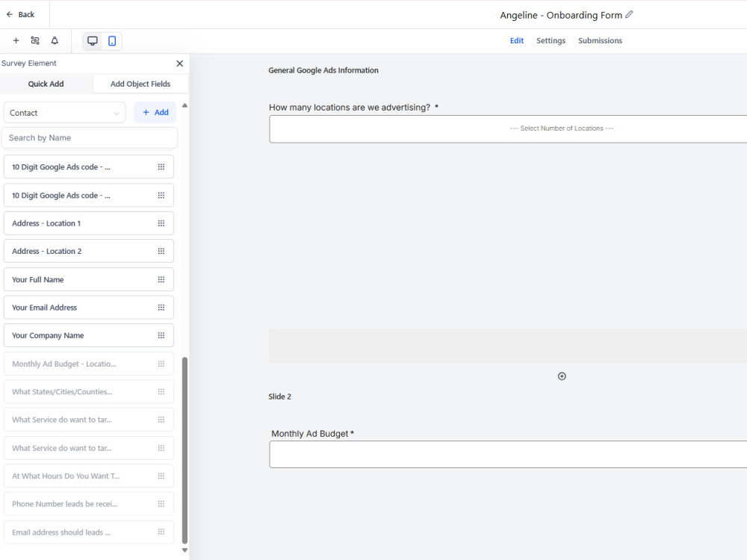Open the Contact object dropdown
This screenshot has width=747, height=560.
(x=65, y=113)
